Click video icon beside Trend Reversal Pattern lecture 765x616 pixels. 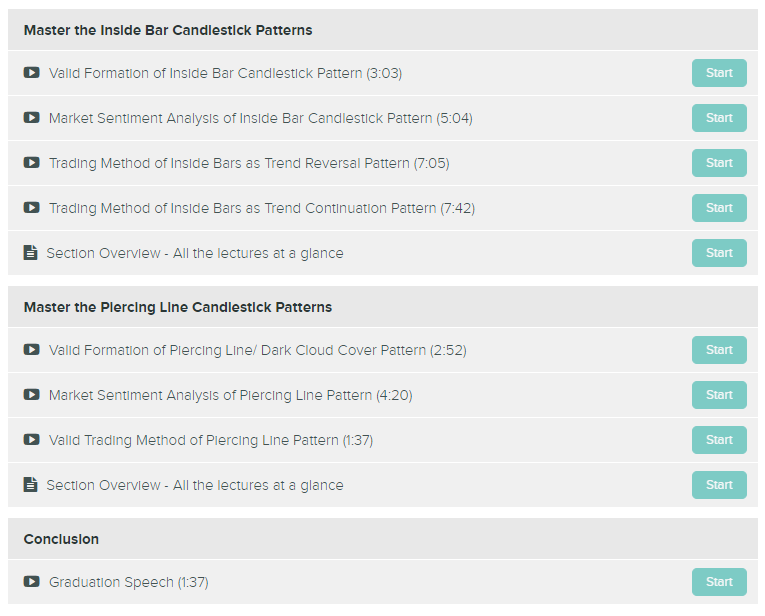pos(32,162)
